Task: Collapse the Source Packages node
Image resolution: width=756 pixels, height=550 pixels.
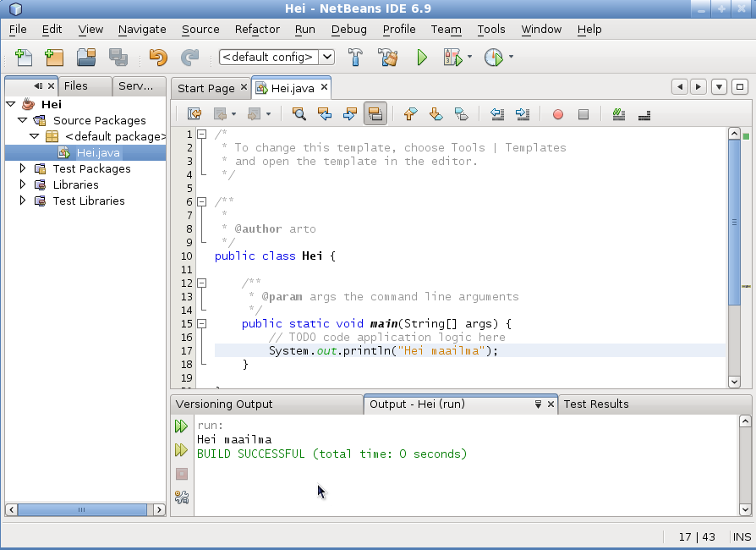Action: click(22, 120)
